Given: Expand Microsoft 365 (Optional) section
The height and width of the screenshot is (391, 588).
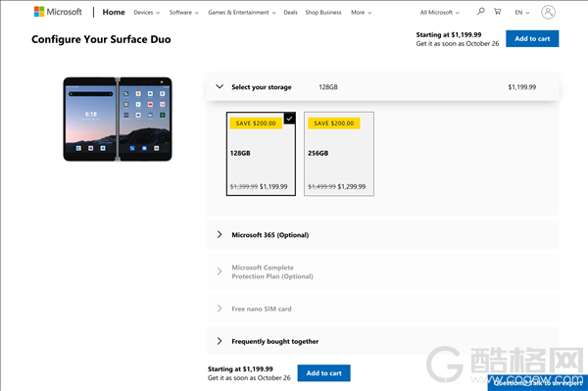Looking at the screenshot, I should [x=382, y=234].
